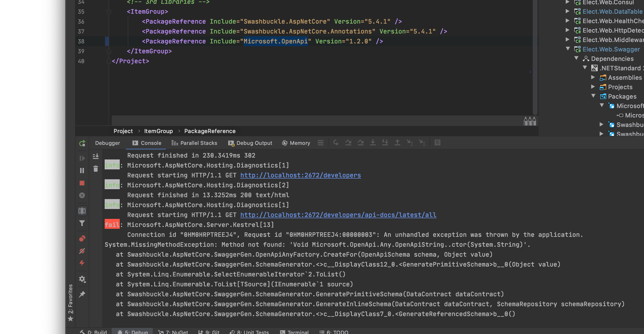Stop the debug session with the red square
The height and width of the screenshot is (334, 644).
[x=82, y=183]
